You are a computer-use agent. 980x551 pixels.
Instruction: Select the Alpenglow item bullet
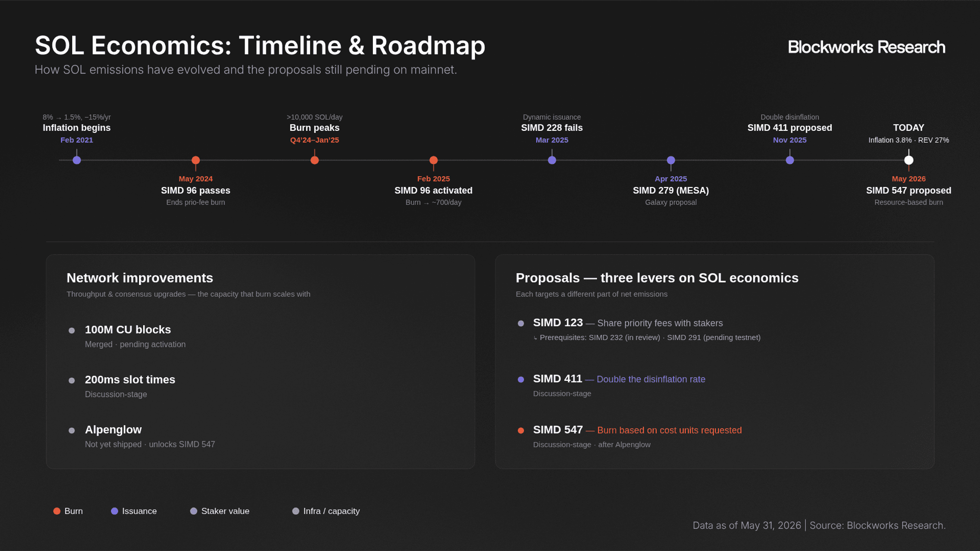coord(72,431)
